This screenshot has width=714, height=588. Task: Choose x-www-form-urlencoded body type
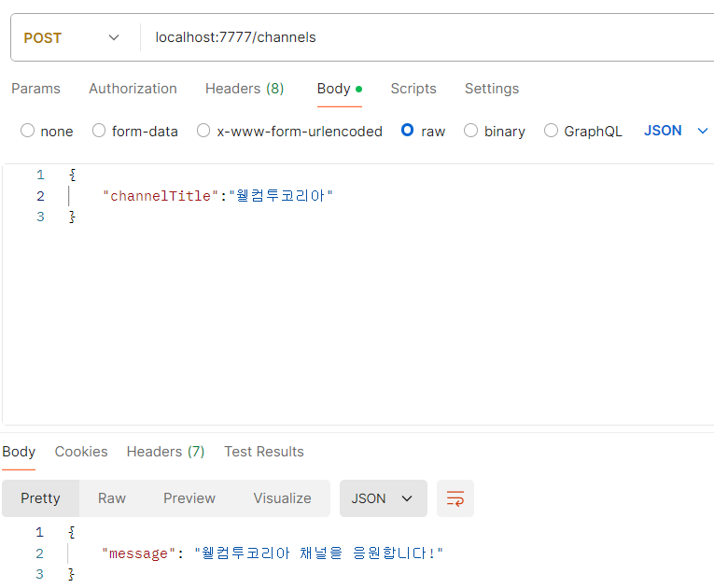203,131
